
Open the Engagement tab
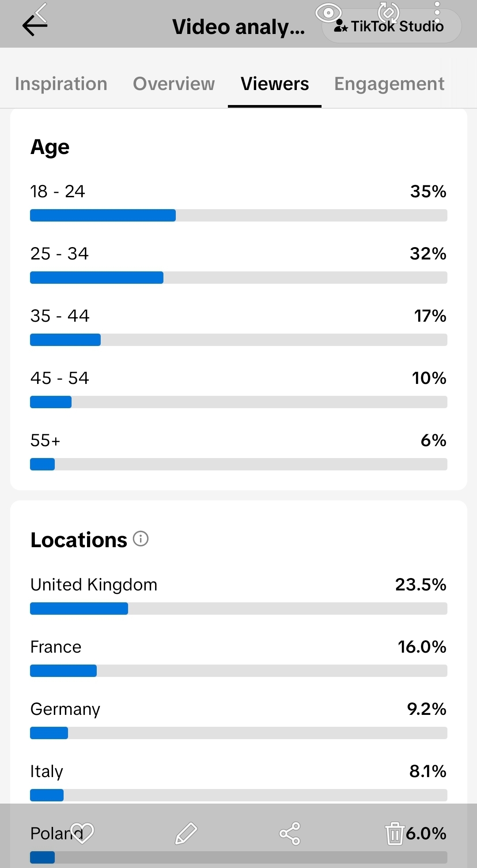[389, 84]
